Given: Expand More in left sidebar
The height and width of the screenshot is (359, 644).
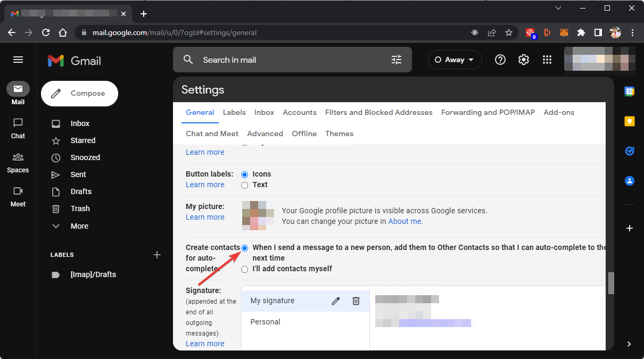Looking at the screenshot, I should pos(79,226).
